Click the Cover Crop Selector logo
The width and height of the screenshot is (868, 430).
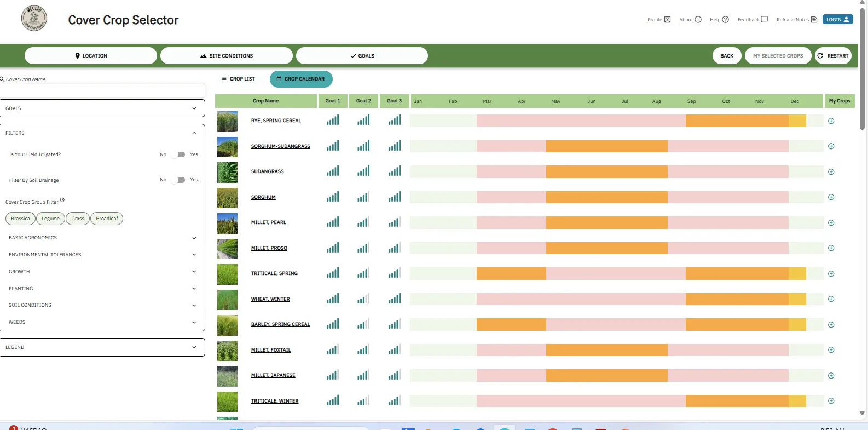(x=34, y=19)
